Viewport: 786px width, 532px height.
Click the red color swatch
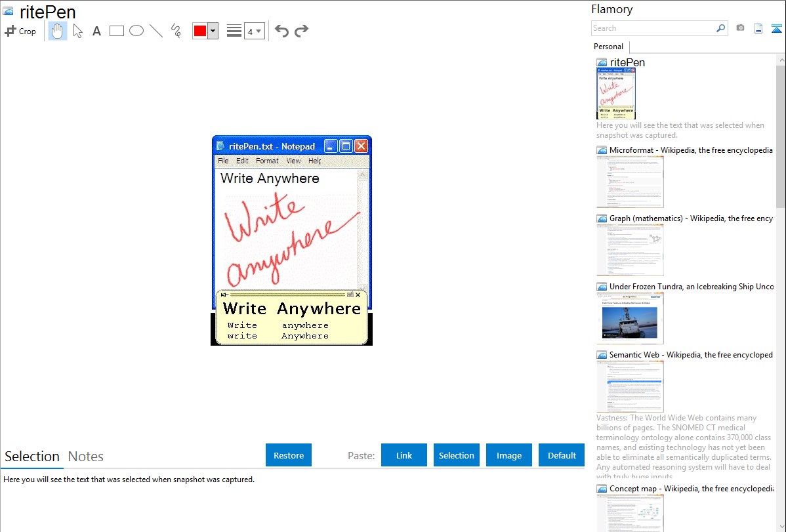point(200,31)
